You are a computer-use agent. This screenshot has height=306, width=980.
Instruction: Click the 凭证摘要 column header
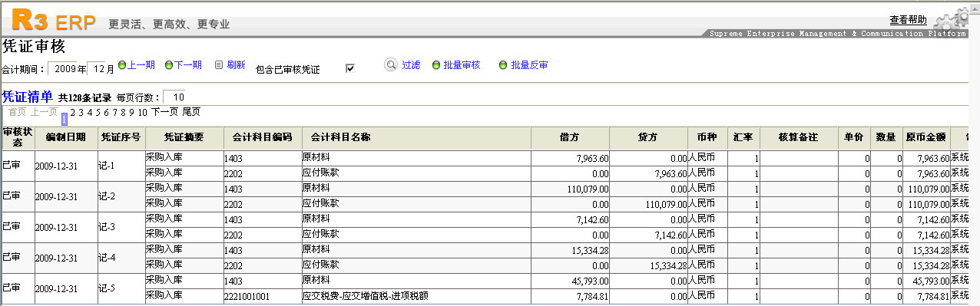pyautogui.click(x=184, y=138)
